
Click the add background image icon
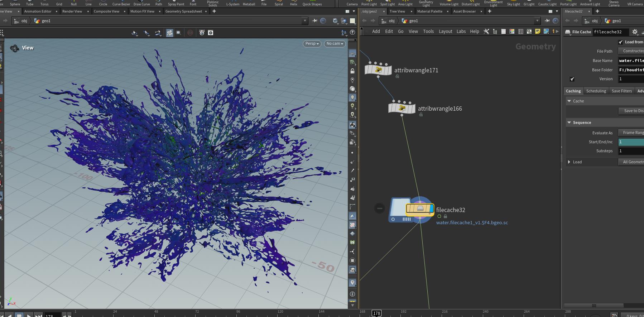click(x=546, y=32)
